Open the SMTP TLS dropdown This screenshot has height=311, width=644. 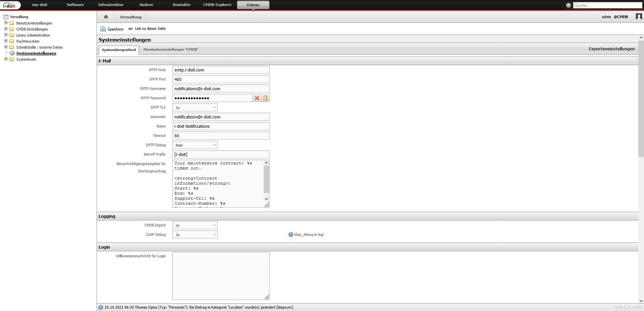point(195,107)
